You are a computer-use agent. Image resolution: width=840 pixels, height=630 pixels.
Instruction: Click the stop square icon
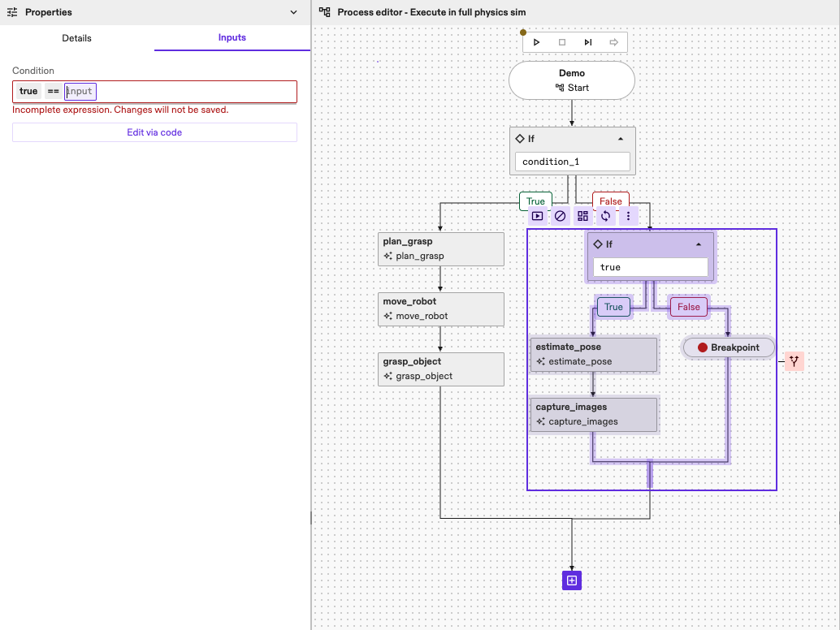pyautogui.click(x=562, y=42)
